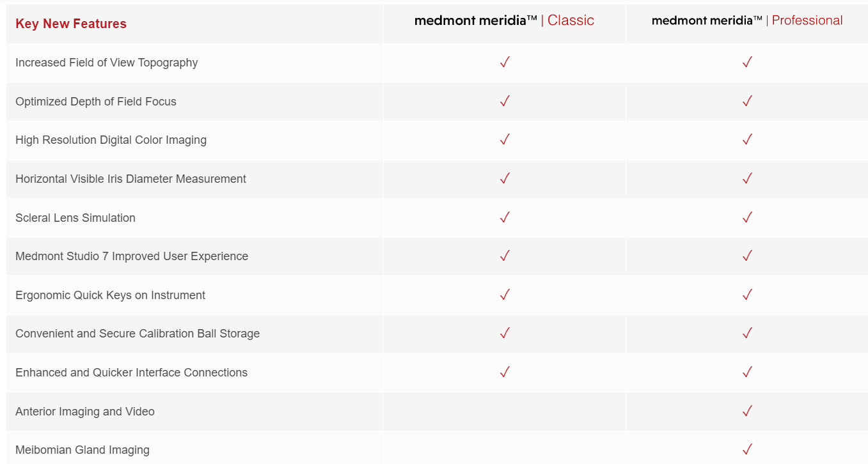
Task: Click the Key New Features heading
Action: click(x=71, y=24)
